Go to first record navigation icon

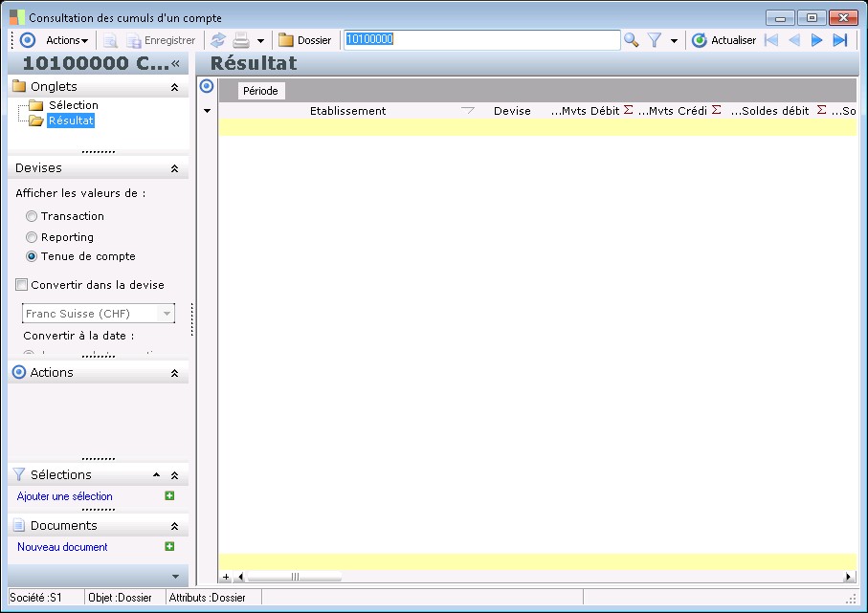pos(771,40)
